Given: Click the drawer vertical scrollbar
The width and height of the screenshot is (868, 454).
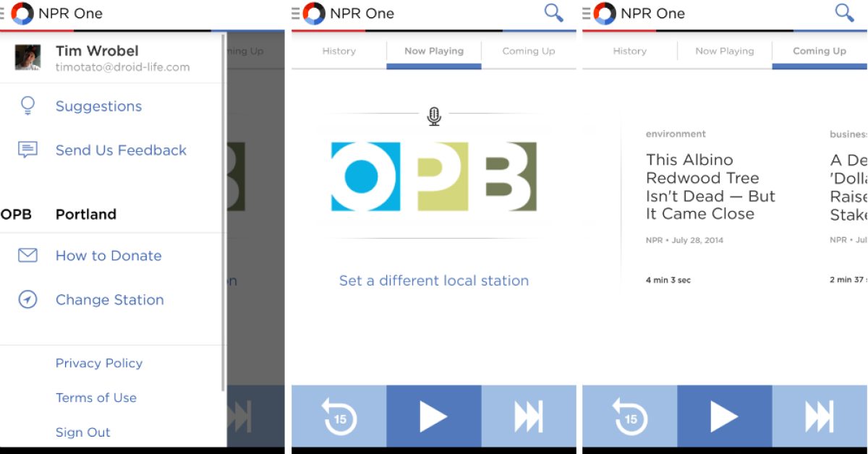Looking at the screenshot, I should click(224, 213).
